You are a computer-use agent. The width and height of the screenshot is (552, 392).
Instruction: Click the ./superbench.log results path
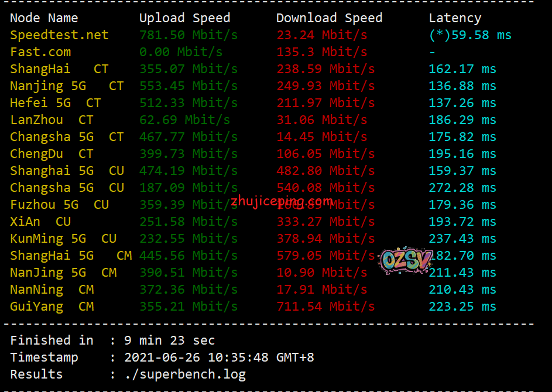(x=185, y=374)
